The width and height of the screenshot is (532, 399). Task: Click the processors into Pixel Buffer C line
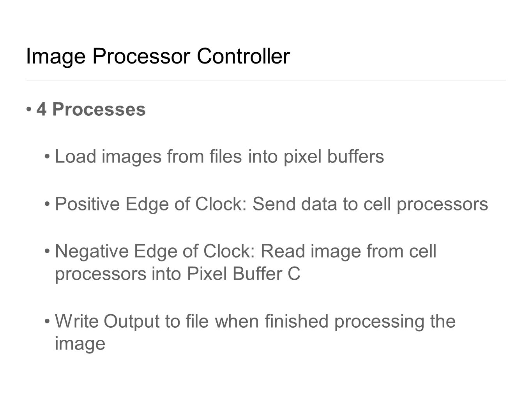178,274
